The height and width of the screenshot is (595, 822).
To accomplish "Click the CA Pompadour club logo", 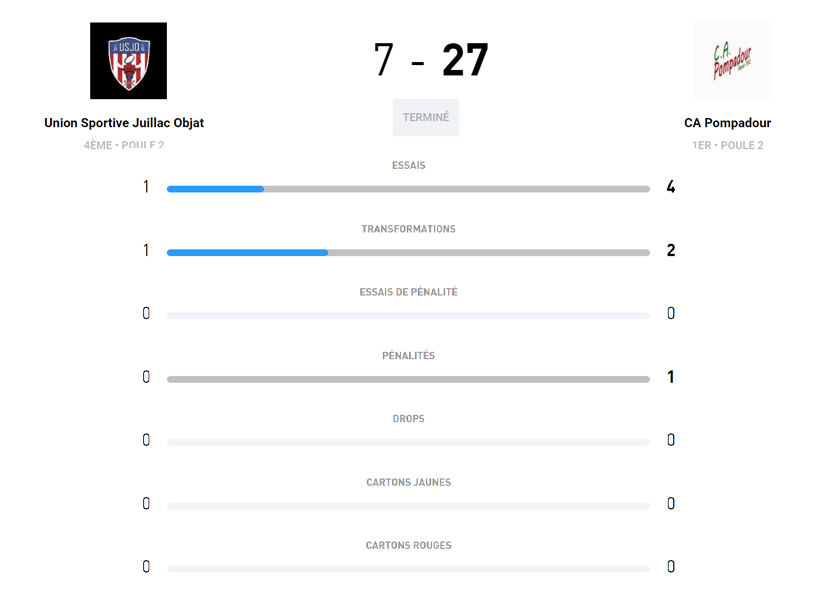I will (732, 61).
